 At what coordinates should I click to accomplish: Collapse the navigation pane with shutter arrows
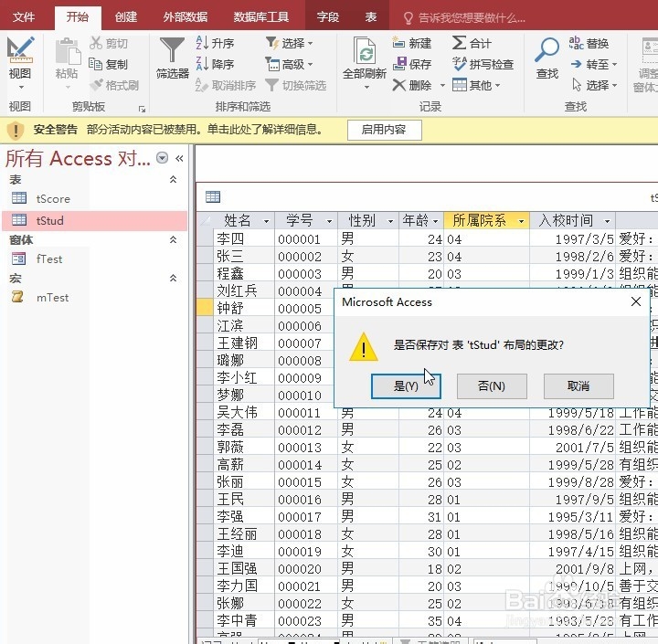(x=179, y=158)
